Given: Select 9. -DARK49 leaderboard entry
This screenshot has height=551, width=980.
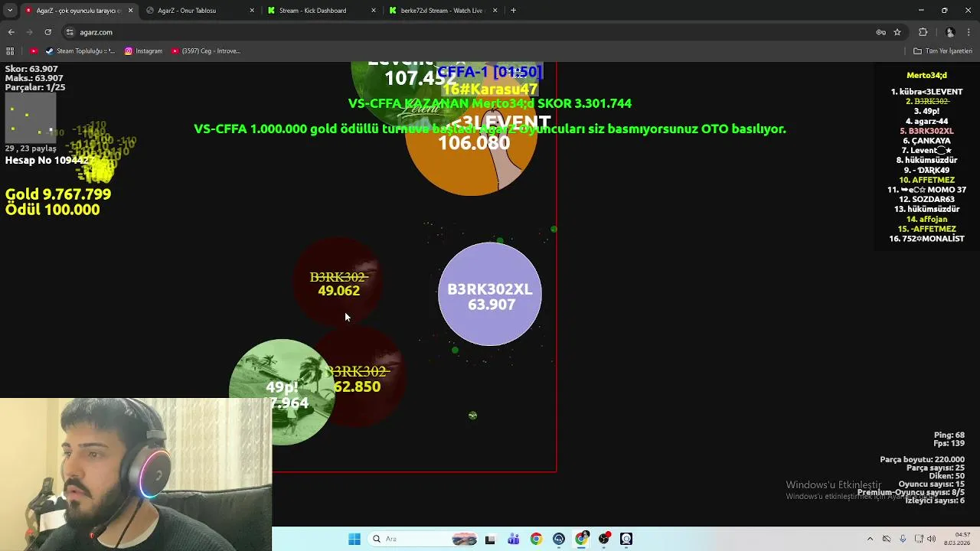Looking at the screenshot, I should tap(926, 170).
